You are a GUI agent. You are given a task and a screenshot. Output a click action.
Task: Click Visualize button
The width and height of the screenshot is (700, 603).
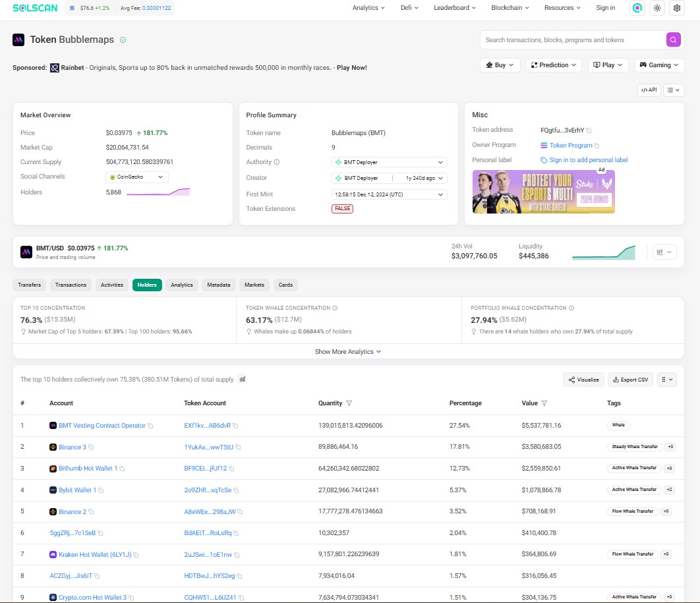pyautogui.click(x=583, y=380)
